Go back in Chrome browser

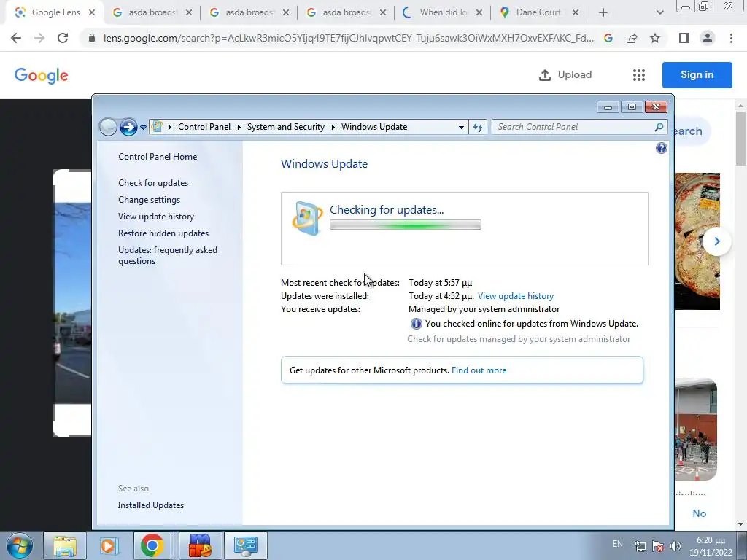tap(16, 38)
